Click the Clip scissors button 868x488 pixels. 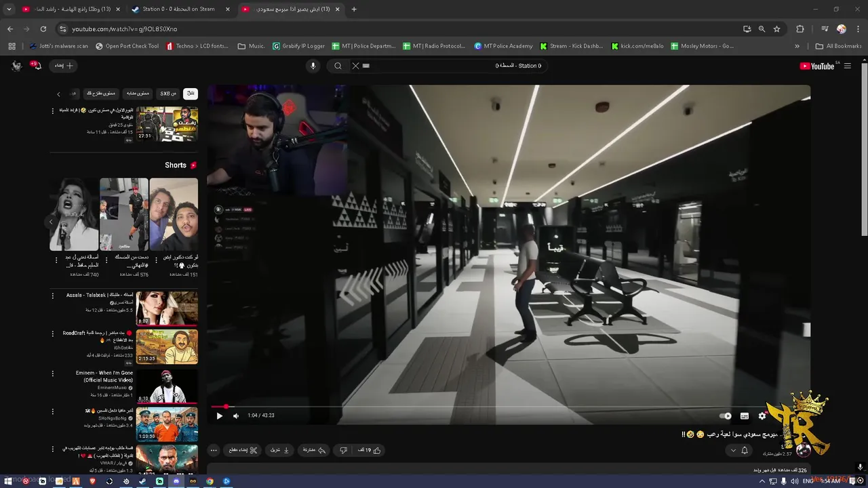tap(243, 450)
